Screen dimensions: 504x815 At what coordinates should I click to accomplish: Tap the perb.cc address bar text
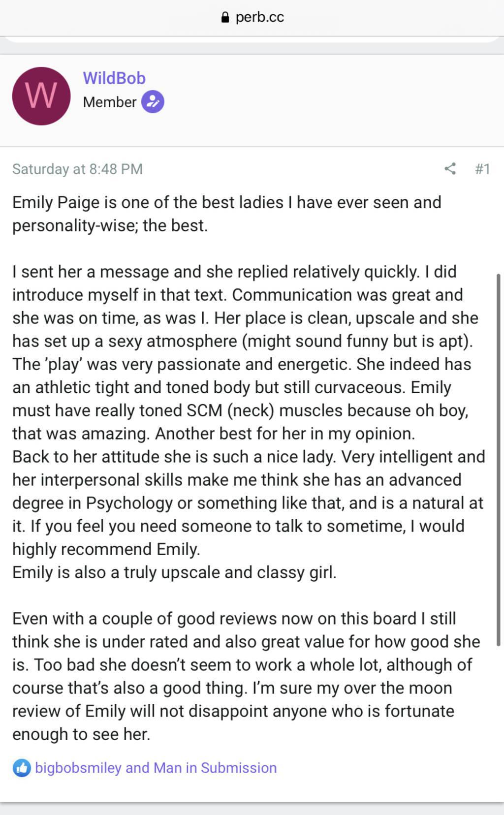tap(259, 17)
